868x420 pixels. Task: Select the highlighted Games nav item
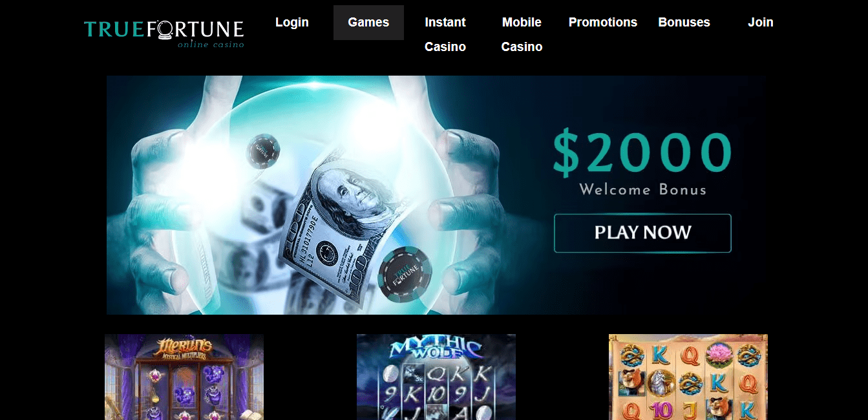pyautogui.click(x=368, y=23)
